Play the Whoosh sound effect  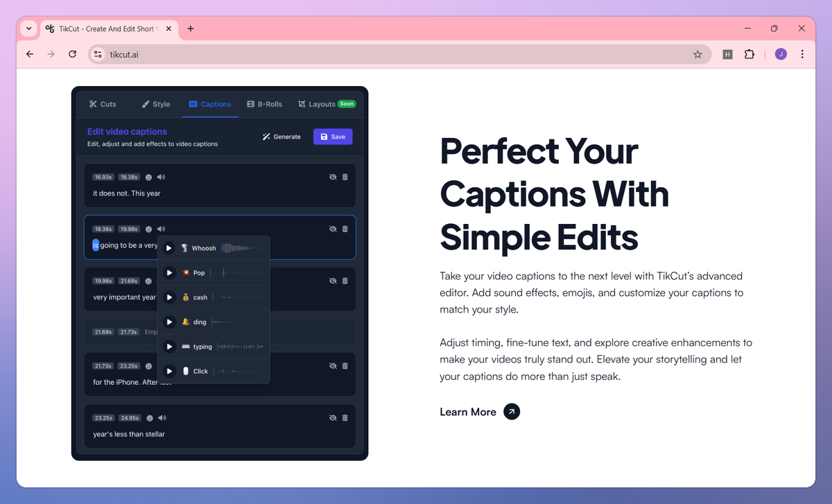[x=169, y=248]
